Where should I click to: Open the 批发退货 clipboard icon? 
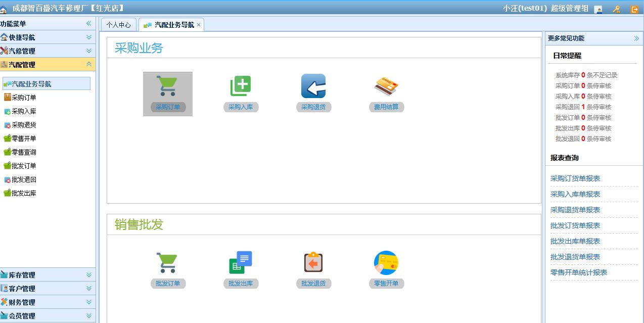(313, 263)
